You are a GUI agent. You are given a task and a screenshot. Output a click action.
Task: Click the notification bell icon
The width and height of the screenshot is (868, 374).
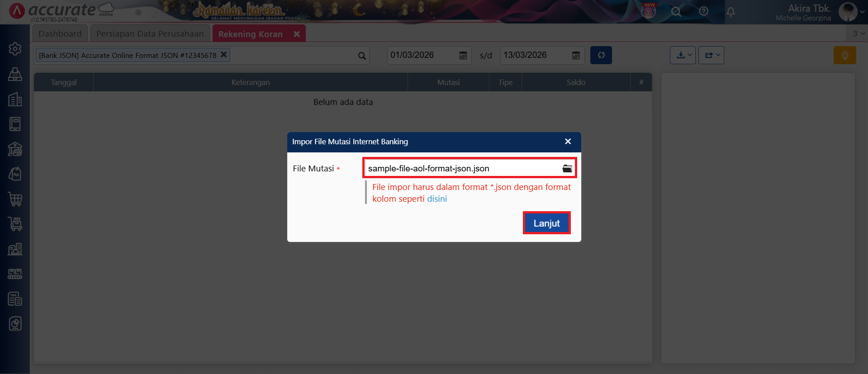click(x=730, y=12)
